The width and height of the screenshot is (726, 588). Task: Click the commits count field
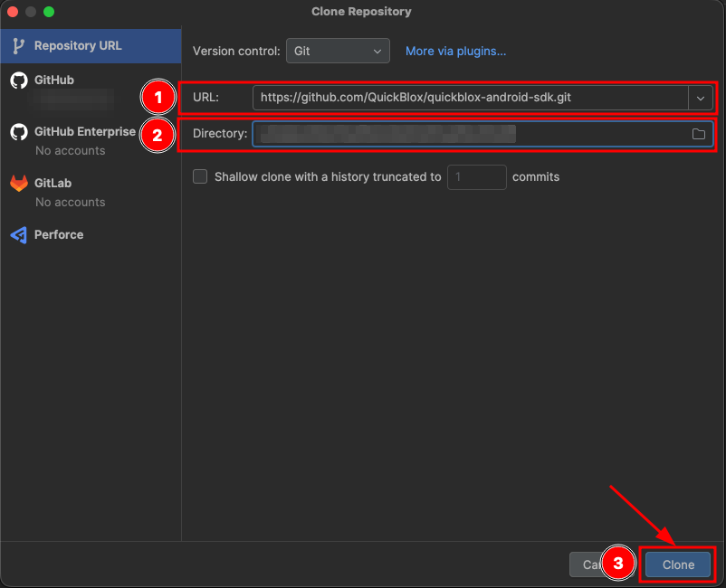pos(476,177)
